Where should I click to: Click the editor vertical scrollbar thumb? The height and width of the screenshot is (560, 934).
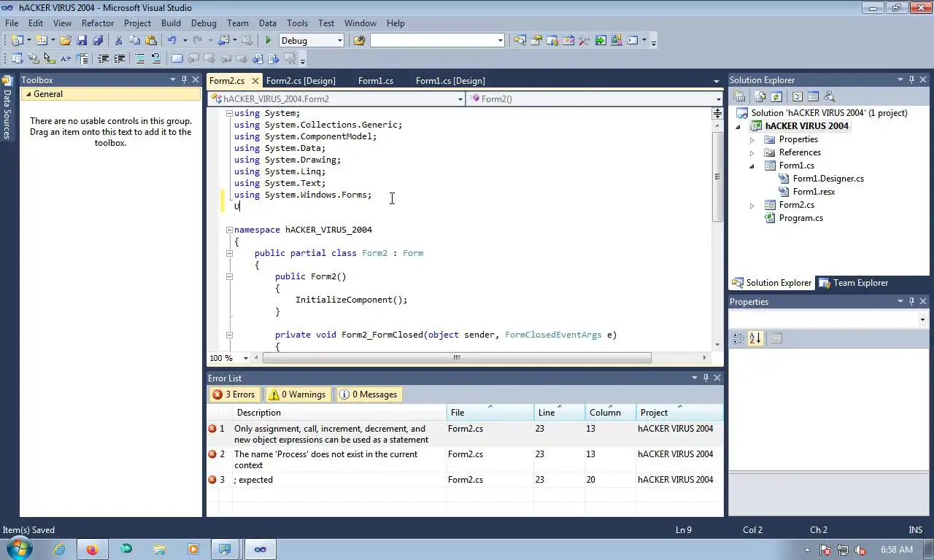coord(717,177)
